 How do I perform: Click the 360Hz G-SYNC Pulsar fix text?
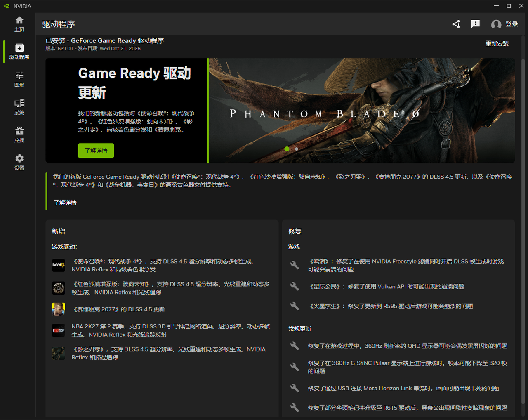tap(408, 367)
